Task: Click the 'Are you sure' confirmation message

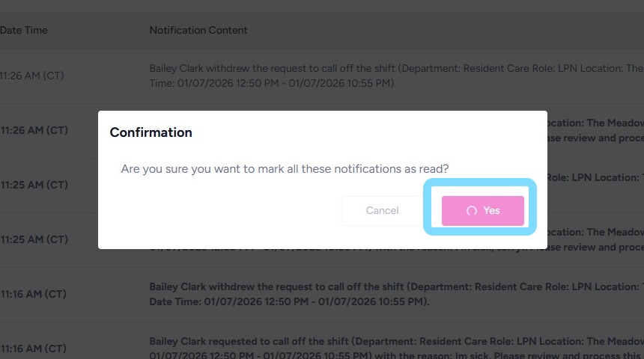Action: coord(290,169)
